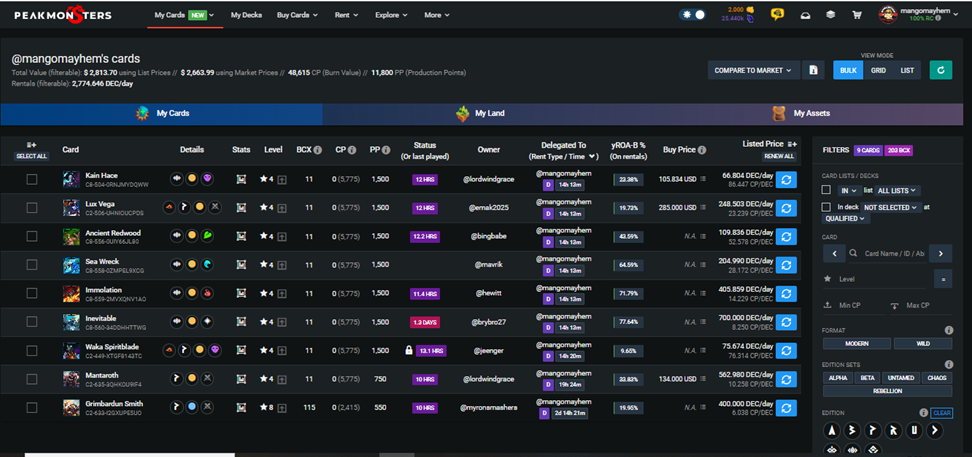Renew the Lux Vega rental listing
Viewport: 972px width, 457px height.
click(785, 208)
